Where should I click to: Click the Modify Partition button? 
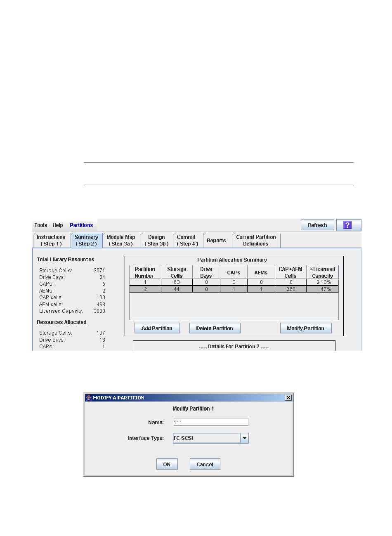tap(305, 328)
